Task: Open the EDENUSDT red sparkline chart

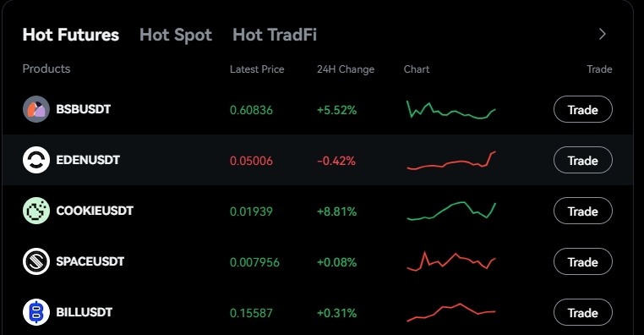Action: pos(451,161)
